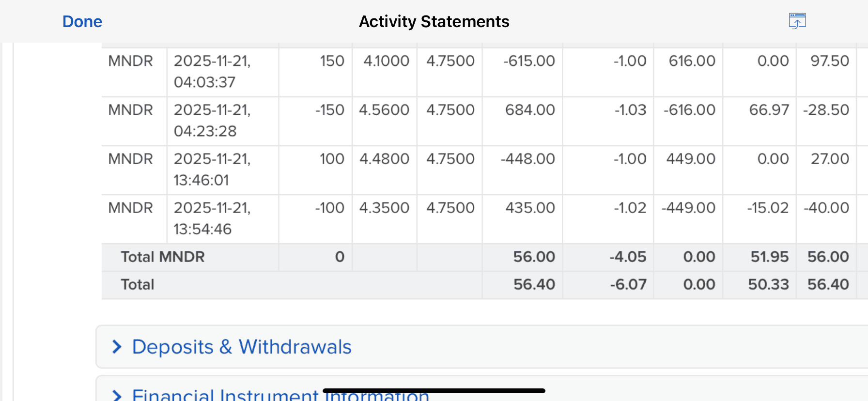
Task: Tap the 51.95 Total MNDR value
Action: click(x=769, y=257)
